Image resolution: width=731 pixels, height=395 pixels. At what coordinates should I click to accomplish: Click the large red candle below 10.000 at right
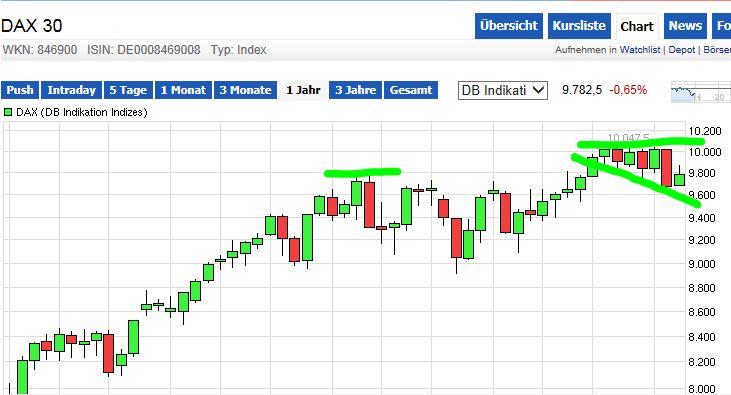pos(667,168)
